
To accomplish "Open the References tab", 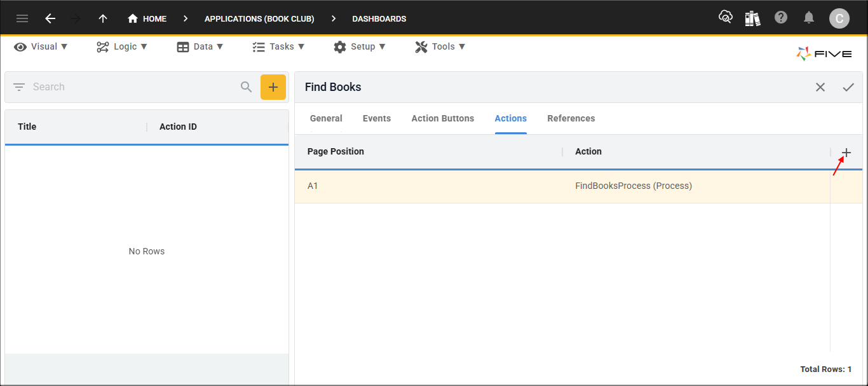I will 571,118.
